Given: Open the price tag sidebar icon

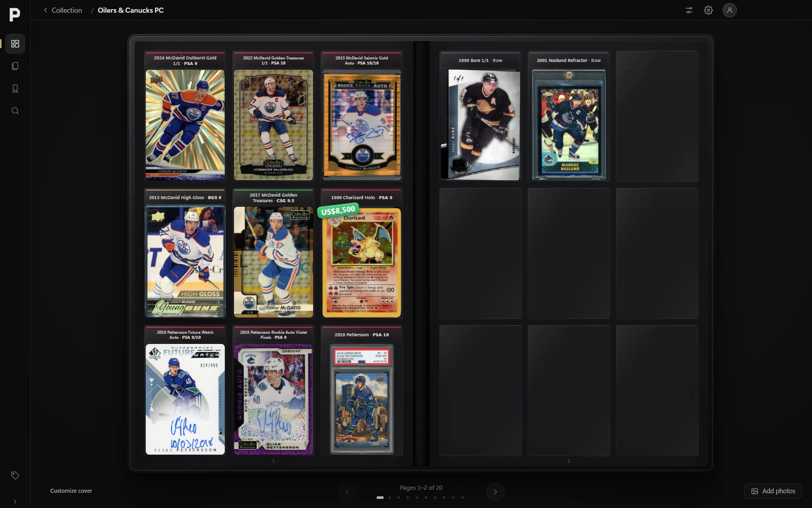Looking at the screenshot, I should [x=15, y=475].
